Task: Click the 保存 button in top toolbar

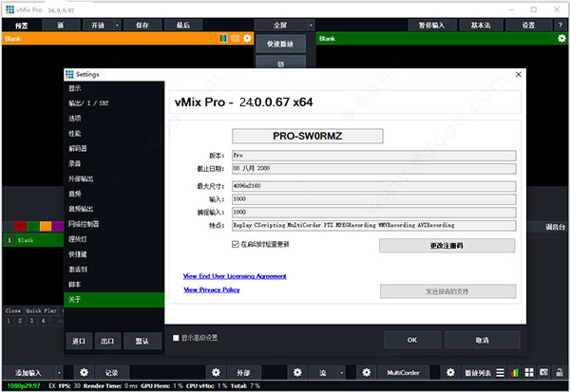Action: pos(142,25)
